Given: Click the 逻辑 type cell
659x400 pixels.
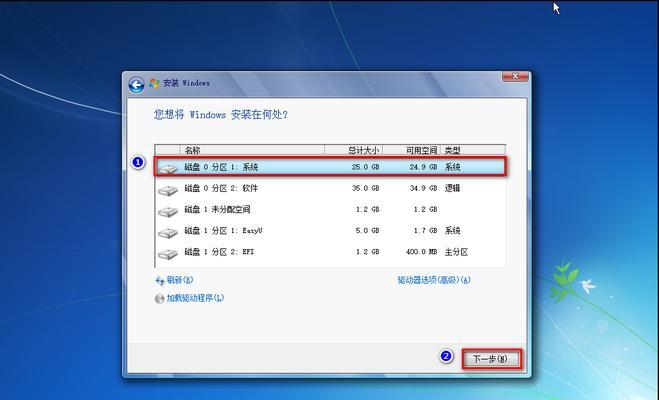Looking at the screenshot, I should click(x=453, y=188).
